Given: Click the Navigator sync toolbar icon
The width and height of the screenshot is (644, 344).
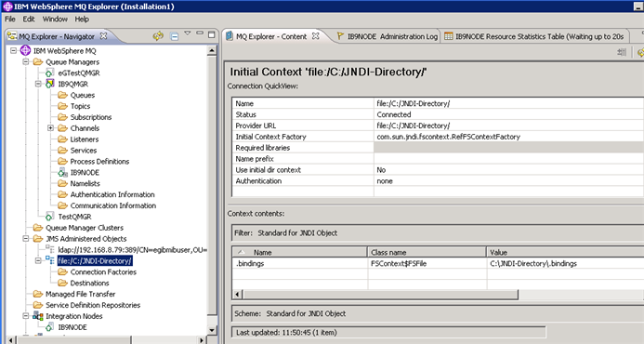Looking at the screenshot, I should (x=158, y=36).
